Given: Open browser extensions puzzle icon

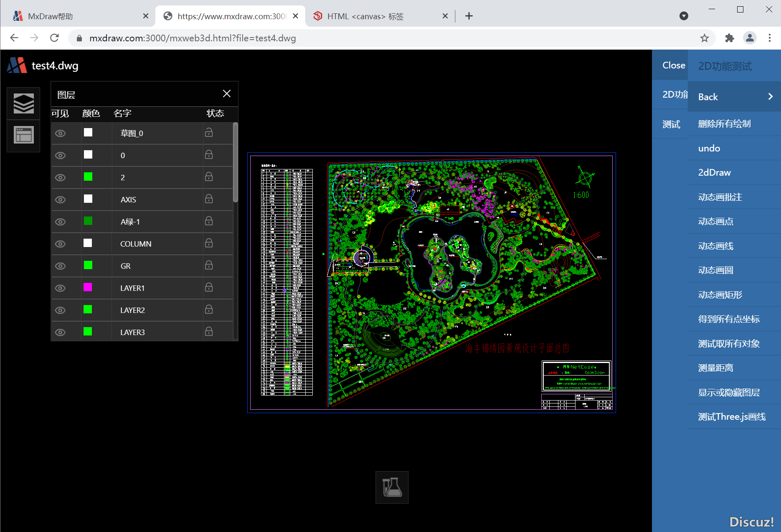Looking at the screenshot, I should pos(729,38).
